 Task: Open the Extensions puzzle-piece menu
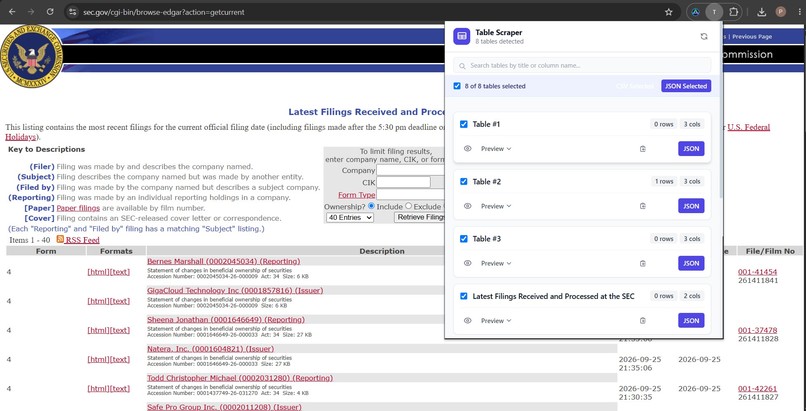point(734,12)
